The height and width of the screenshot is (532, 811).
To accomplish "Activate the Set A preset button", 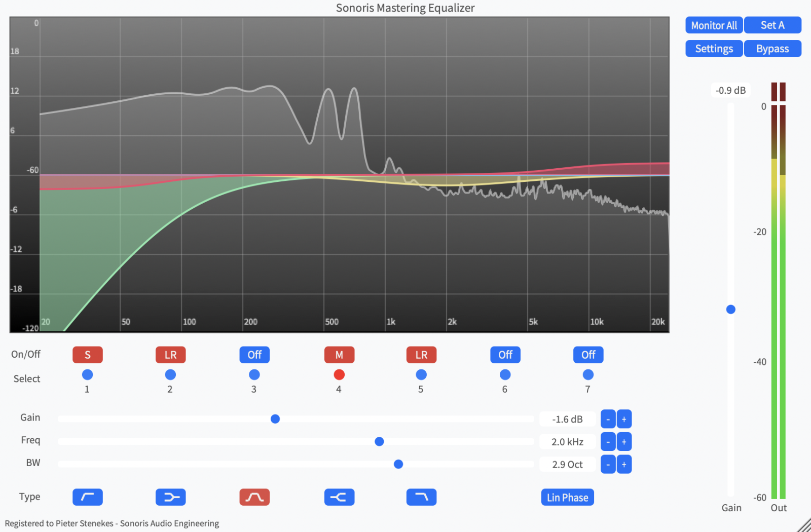I will (772, 25).
